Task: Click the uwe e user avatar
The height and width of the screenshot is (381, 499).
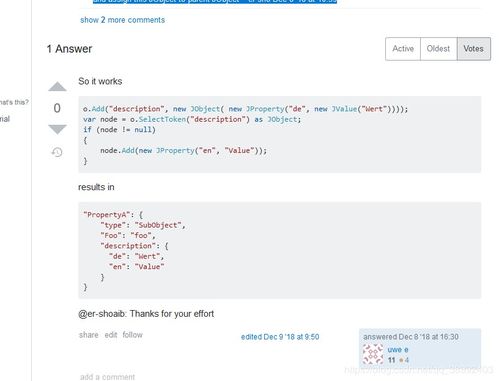Action: (373, 354)
